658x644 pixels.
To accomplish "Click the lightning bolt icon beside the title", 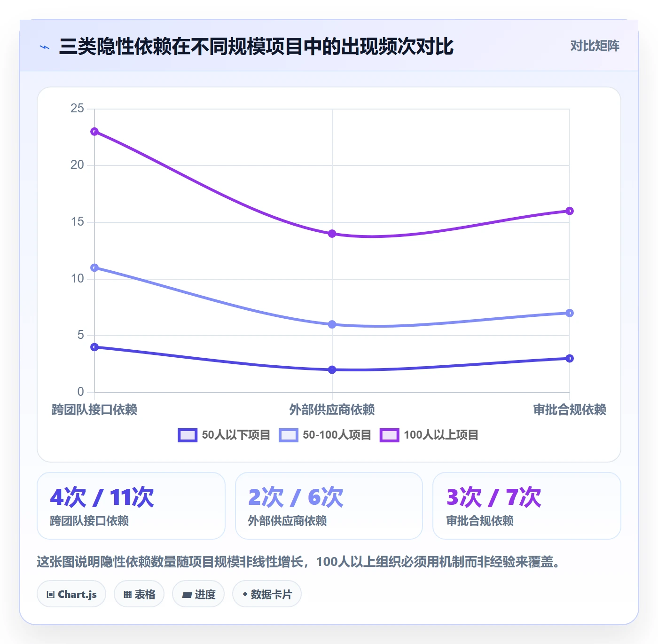I will tap(45, 47).
